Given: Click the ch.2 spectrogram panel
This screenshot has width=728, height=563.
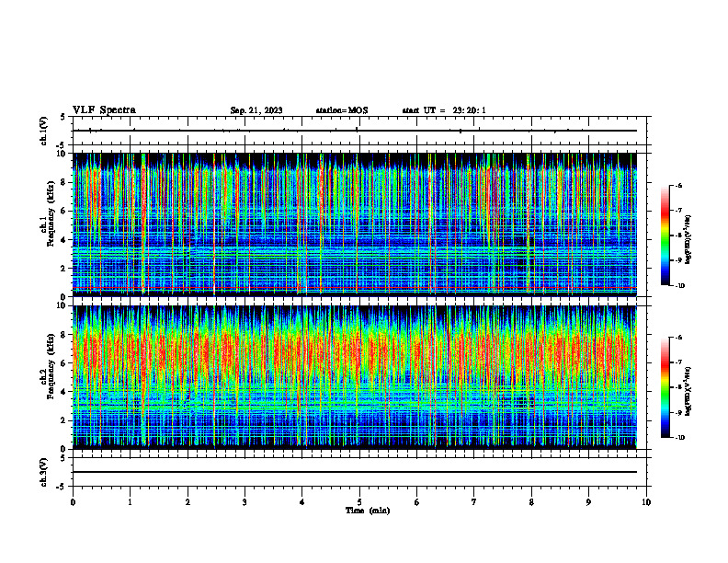Looking at the screenshot, I should [354, 377].
